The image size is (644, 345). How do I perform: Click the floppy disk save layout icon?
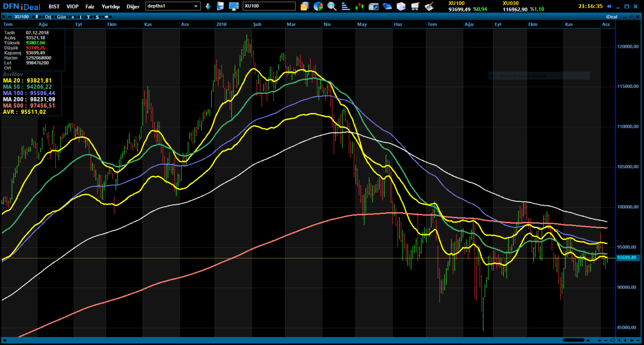tap(220, 6)
